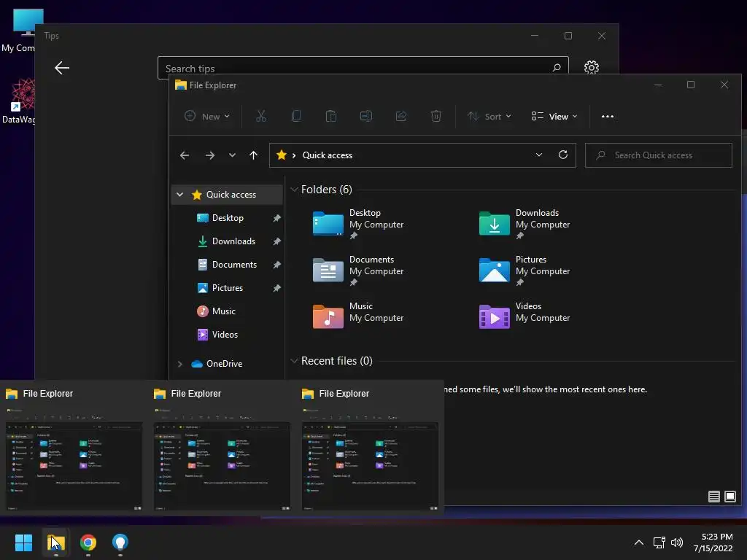Open the Tips window settings gear
The height and width of the screenshot is (560, 747).
[591, 68]
